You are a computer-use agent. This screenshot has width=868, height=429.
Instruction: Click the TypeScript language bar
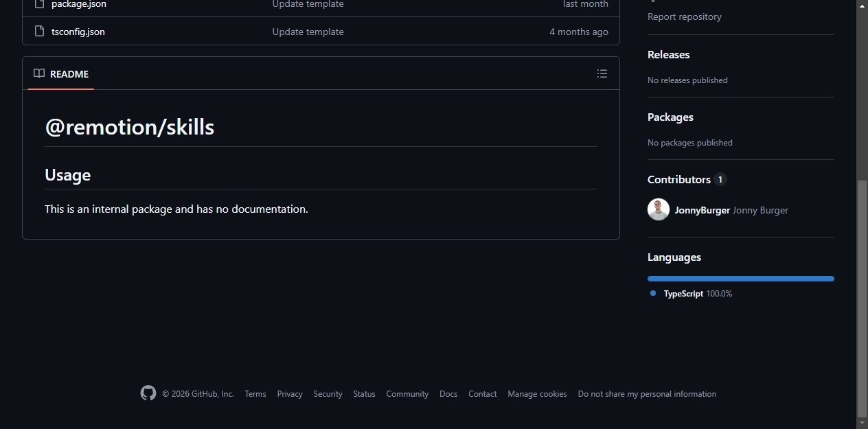pyautogui.click(x=741, y=279)
